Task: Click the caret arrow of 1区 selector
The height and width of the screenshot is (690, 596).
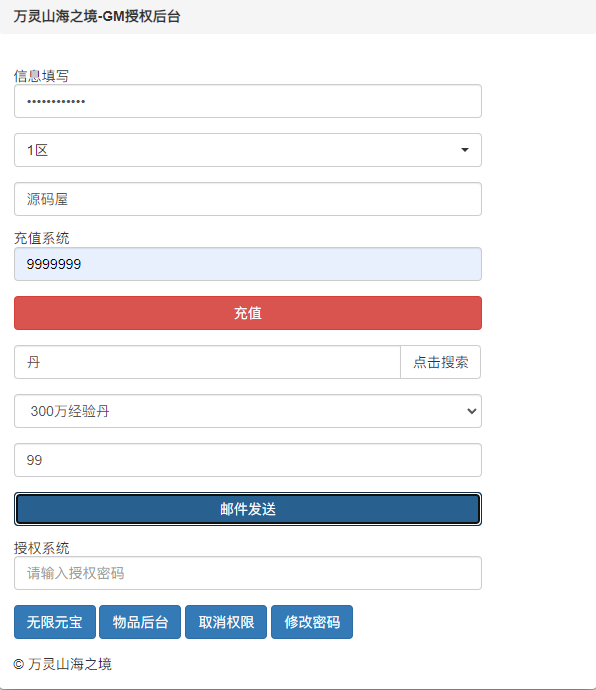Action: point(464,150)
